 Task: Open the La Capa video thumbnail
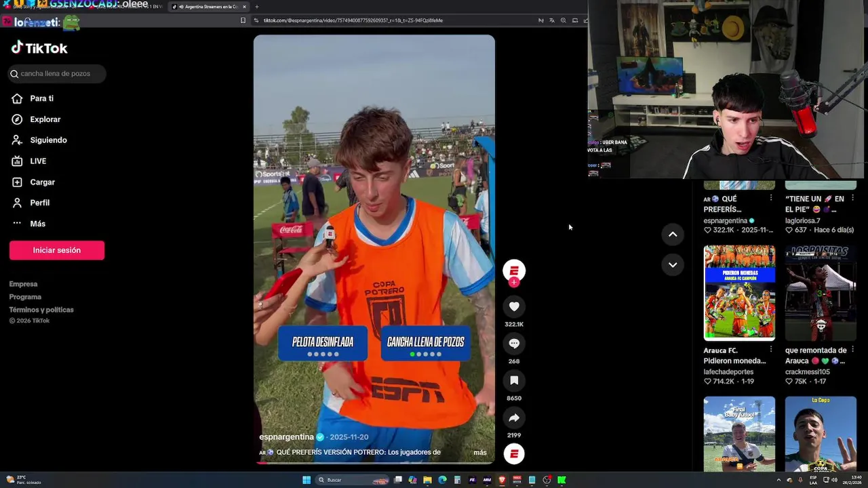coord(821,434)
